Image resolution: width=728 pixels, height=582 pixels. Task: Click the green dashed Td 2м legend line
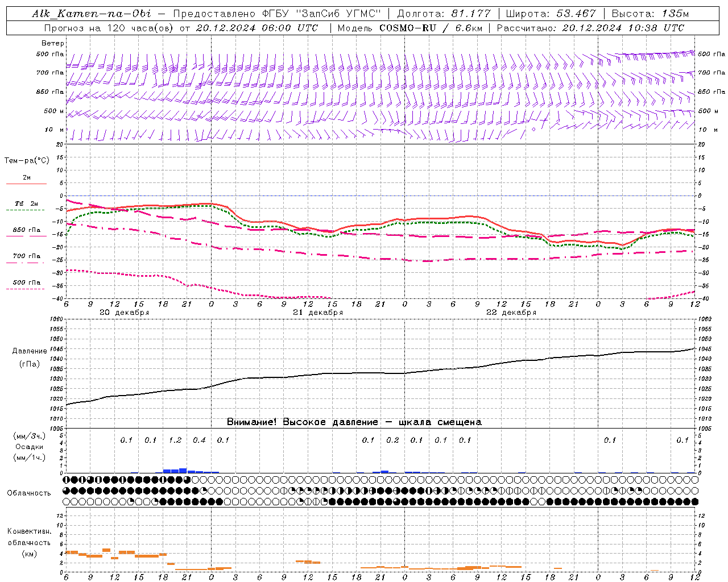click(26, 210)
